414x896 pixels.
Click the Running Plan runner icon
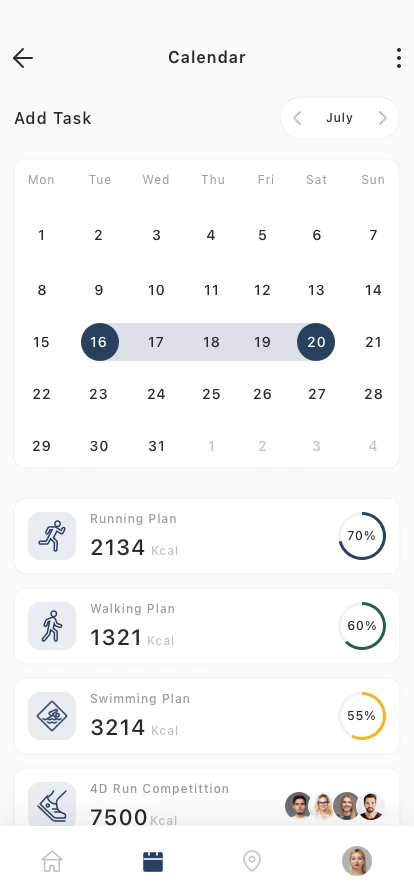click(x=52, y=536)
